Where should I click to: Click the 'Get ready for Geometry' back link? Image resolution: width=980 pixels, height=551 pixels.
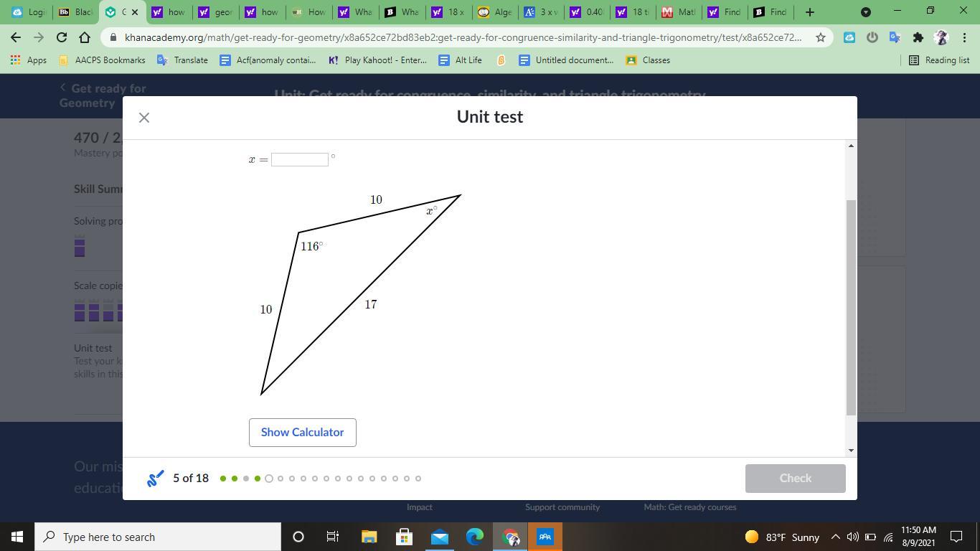pos(103,95)
